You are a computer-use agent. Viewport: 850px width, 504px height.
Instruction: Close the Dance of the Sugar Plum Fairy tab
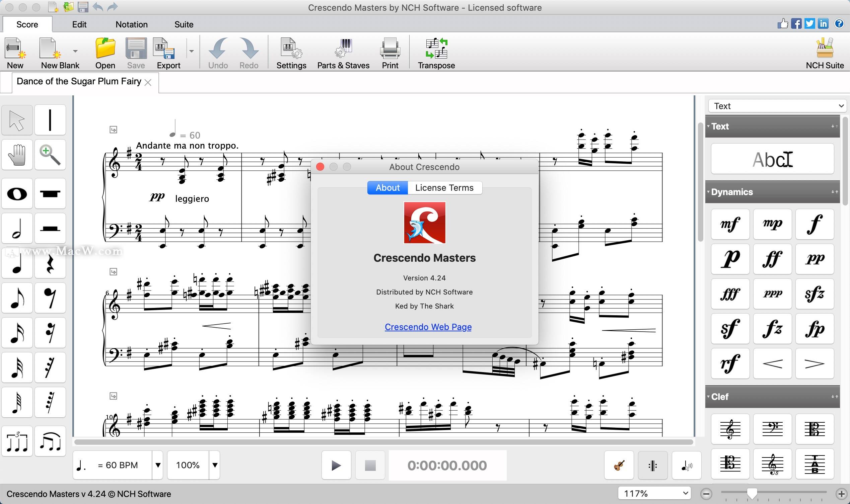[x=148, y=82]
